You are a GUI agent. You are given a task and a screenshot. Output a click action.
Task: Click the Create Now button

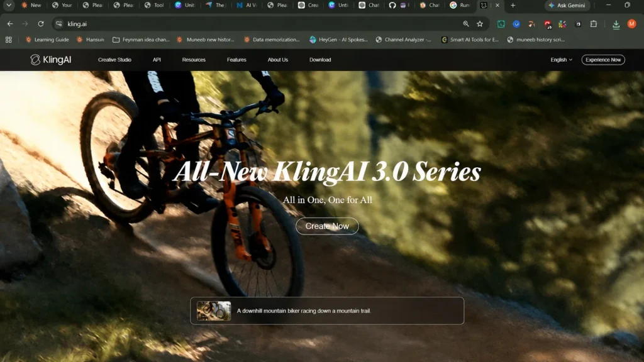pyautogui.click(x=327, y=226)
